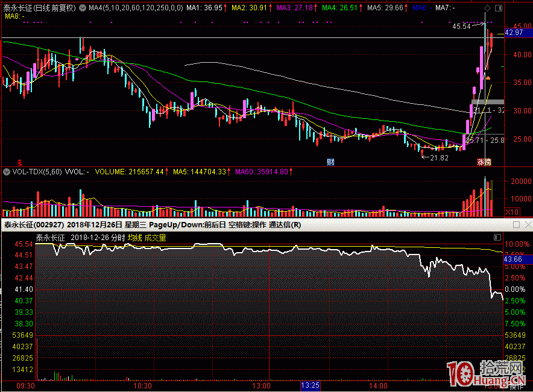Viewport: 533px width, 392px height.
Task: Click the 涨停 limit-up marker below the candles
Action: point(484,162)
